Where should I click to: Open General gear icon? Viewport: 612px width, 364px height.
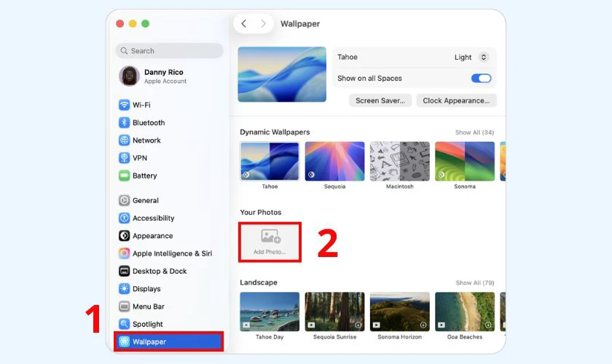tap(124, 200)
